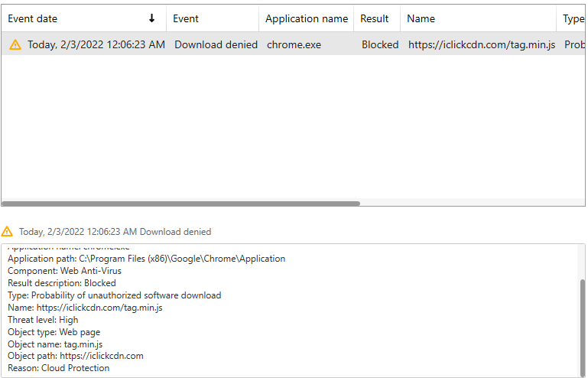Sort by the Event column header
The image size is (588, 378).
coord(186,18)
